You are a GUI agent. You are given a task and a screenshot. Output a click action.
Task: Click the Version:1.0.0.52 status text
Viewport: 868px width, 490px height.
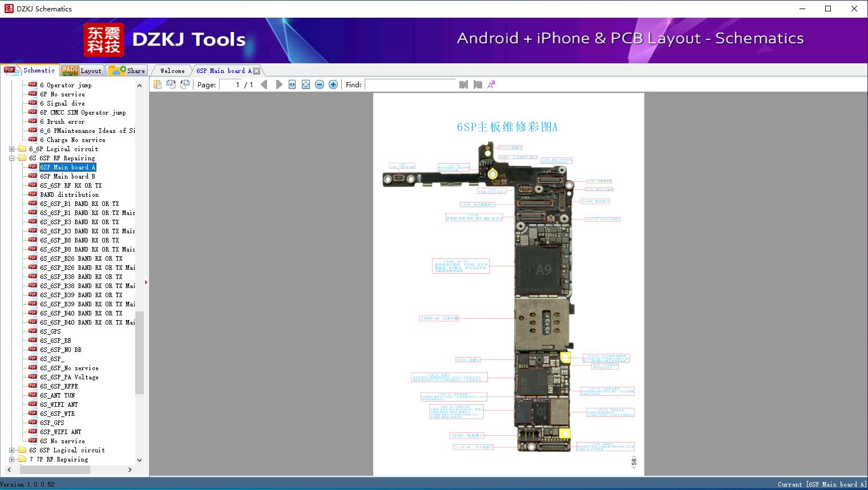[x=27, y=484]
